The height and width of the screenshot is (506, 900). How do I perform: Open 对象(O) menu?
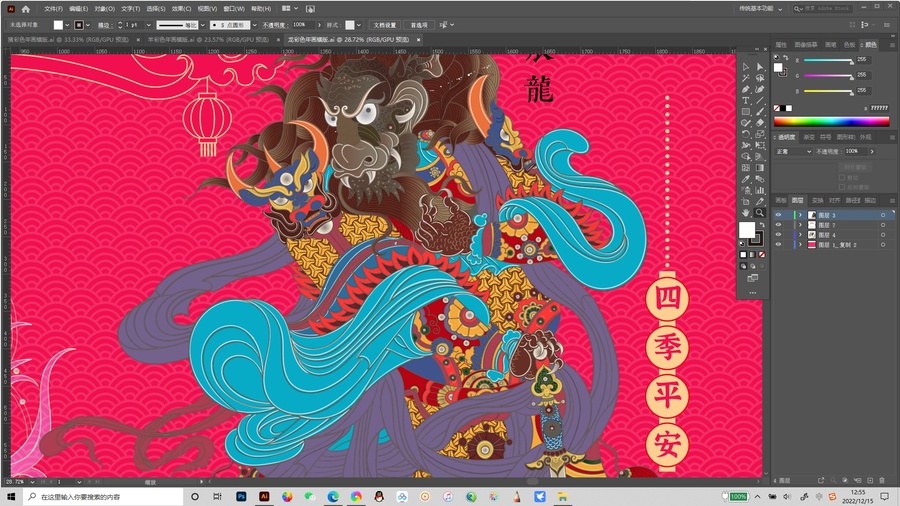coord(104,9)
